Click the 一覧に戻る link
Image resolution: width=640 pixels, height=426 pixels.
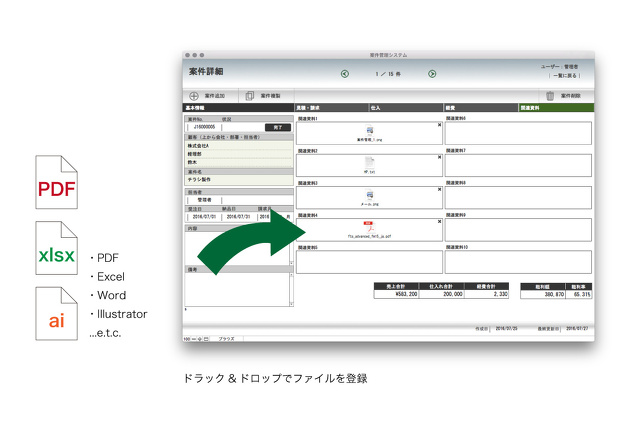[564, 75]
